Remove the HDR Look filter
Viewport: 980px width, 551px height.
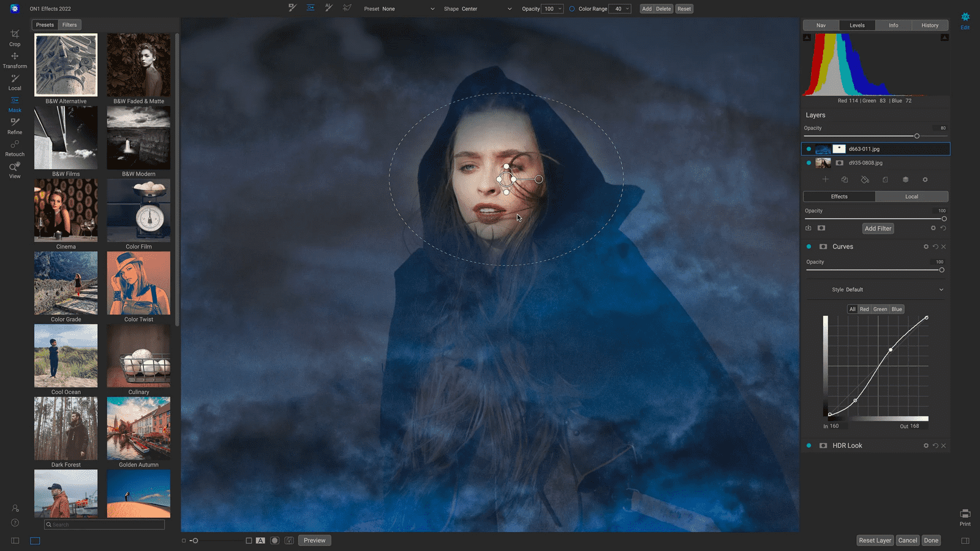click(x=944, y=446)
